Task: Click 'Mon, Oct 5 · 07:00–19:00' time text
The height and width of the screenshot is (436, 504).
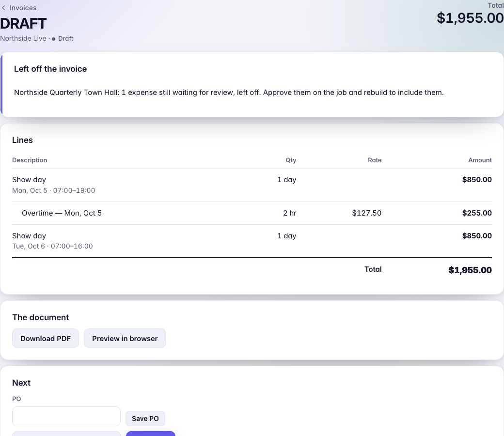Action: tap(54, 190)
